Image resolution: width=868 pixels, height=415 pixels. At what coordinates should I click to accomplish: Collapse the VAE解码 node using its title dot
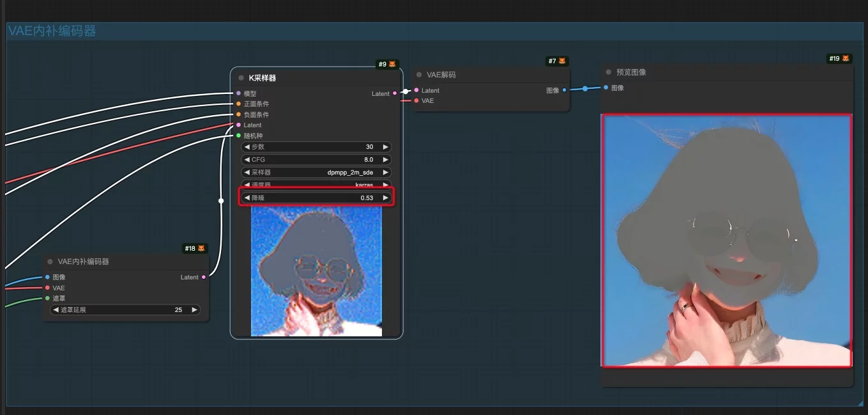point(419,75)
